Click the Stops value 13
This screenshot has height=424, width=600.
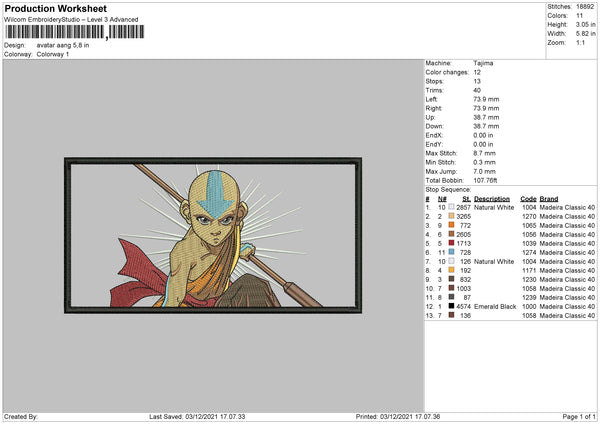pos(477,81)
